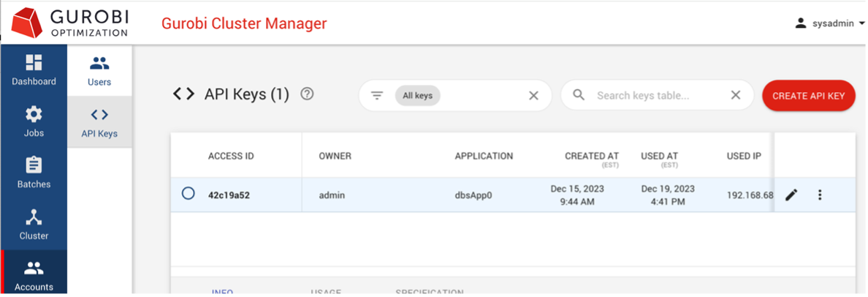The image size is (868, 297).
Task: Click the application cell dbsApp0
Action: 473,195
